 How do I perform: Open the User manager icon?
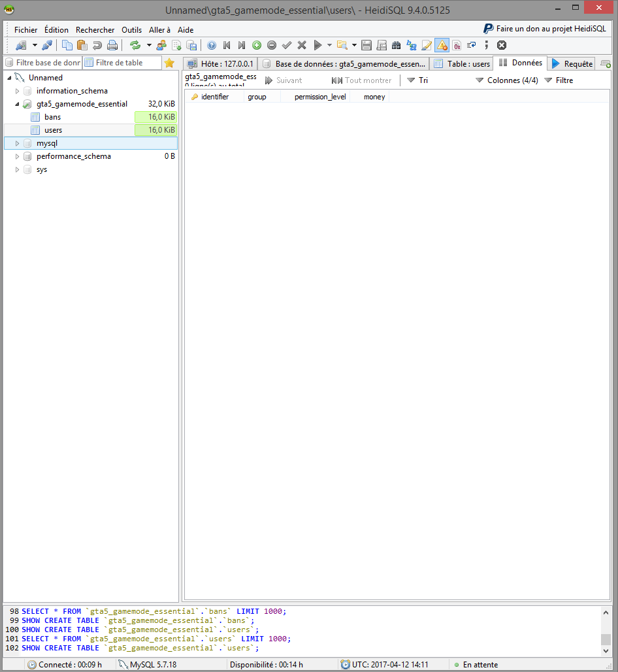(161, 45)
